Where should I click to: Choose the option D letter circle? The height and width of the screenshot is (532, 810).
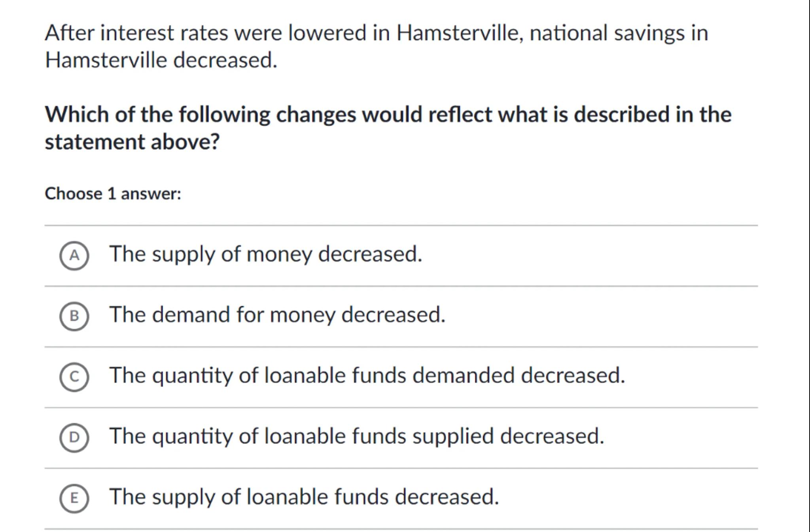(x=74, y=437)
